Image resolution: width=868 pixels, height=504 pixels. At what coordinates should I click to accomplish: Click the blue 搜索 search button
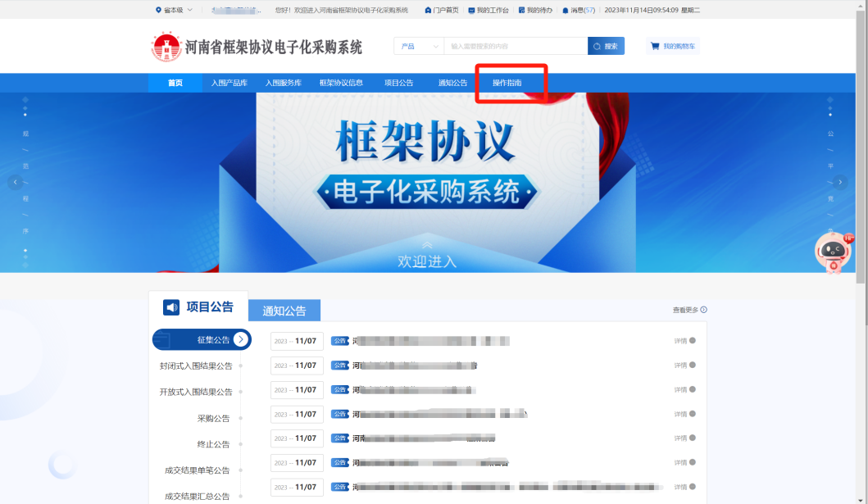pos(607,46)
